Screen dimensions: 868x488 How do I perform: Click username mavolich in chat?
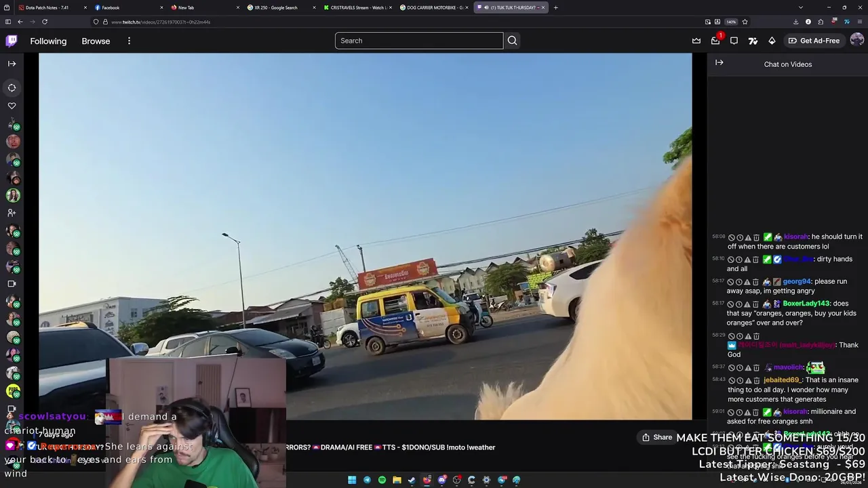(788, 367)
